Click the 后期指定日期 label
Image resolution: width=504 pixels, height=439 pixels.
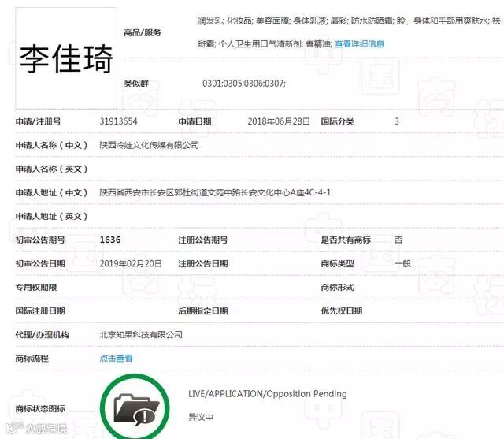click(x=203, y=311)
